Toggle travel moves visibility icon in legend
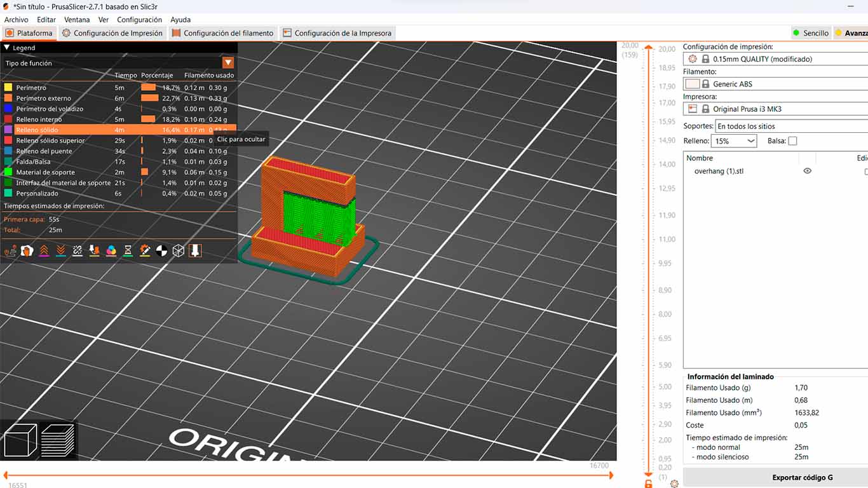The width and height of the screenshot is (868, 488). (x=10, y=250)
